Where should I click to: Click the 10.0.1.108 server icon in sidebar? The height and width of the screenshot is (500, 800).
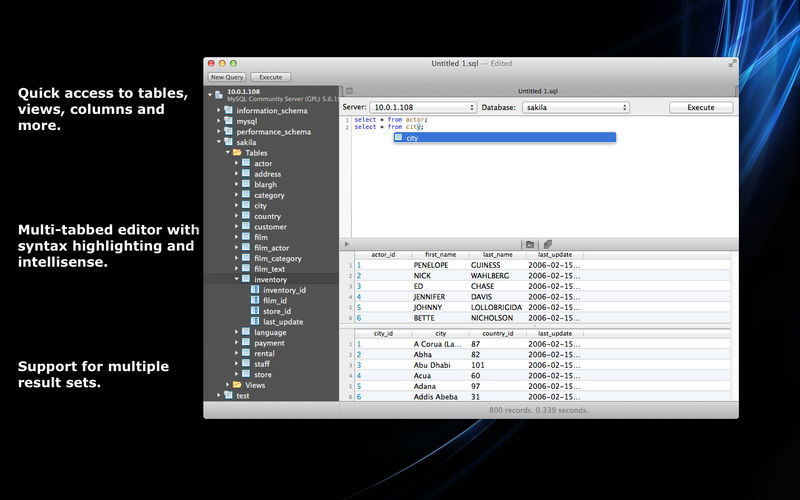pyautogui.click(x=219, y=94)
